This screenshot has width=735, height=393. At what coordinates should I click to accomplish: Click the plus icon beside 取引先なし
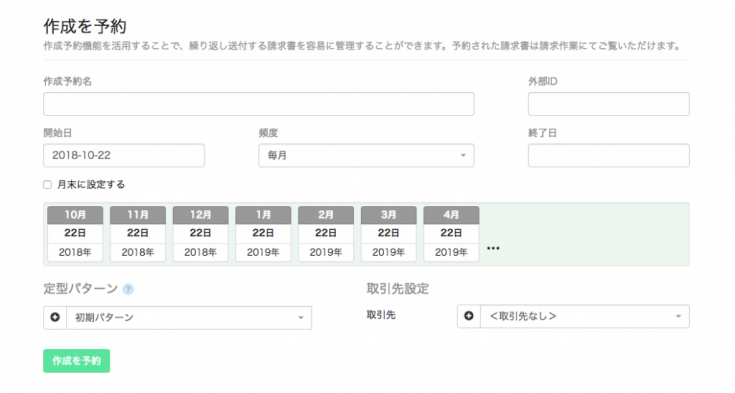pos(469,316)
